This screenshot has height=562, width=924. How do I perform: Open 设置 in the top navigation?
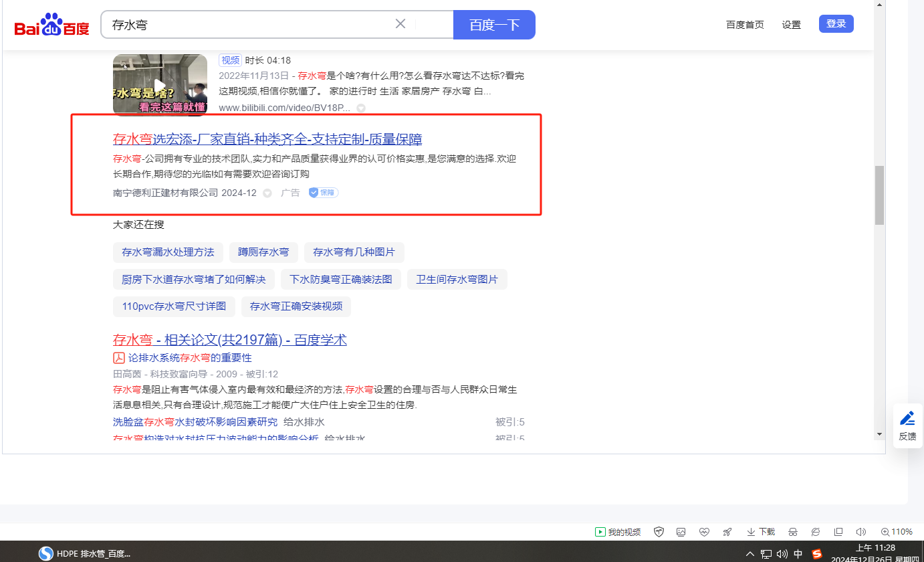tap(791, 25)
